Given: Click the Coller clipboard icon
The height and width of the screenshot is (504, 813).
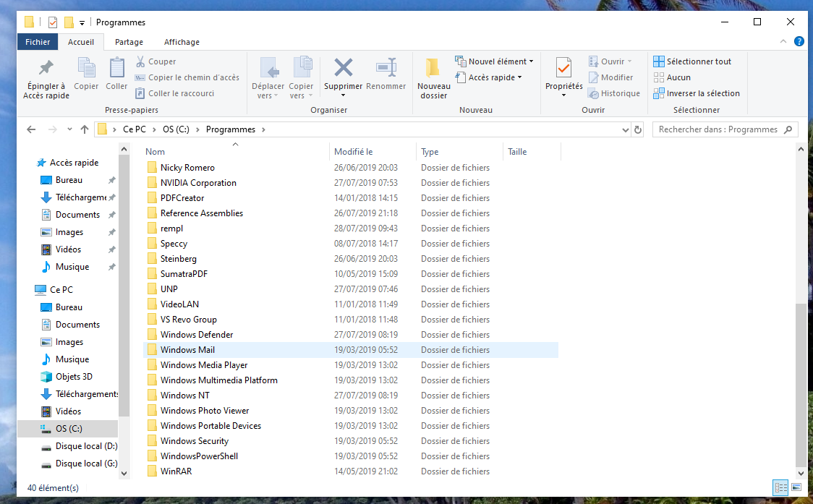Looking at the screenshot, I should 116,67.
